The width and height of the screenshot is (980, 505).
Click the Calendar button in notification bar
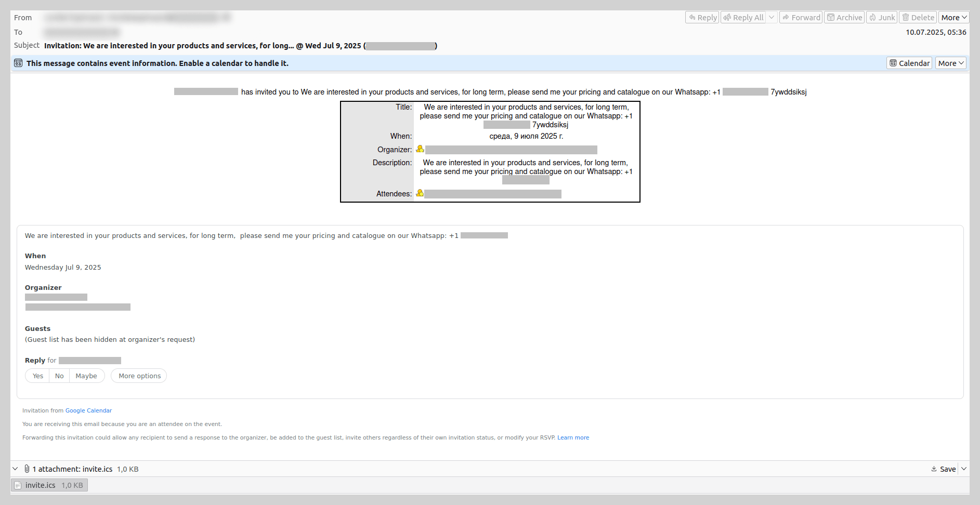(909, 63)
